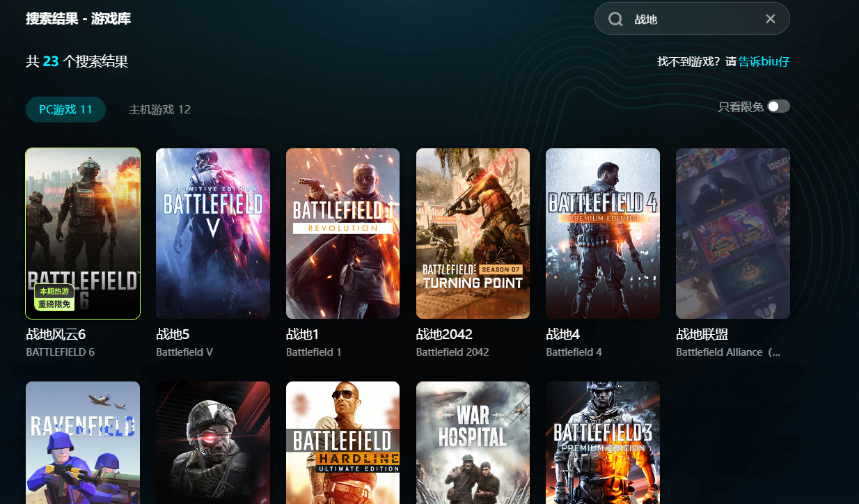The width and height of the screenshot is (859, 504).
Task: Click the Battlefield 4 subtitle text
Action: (x=574, y=352)
